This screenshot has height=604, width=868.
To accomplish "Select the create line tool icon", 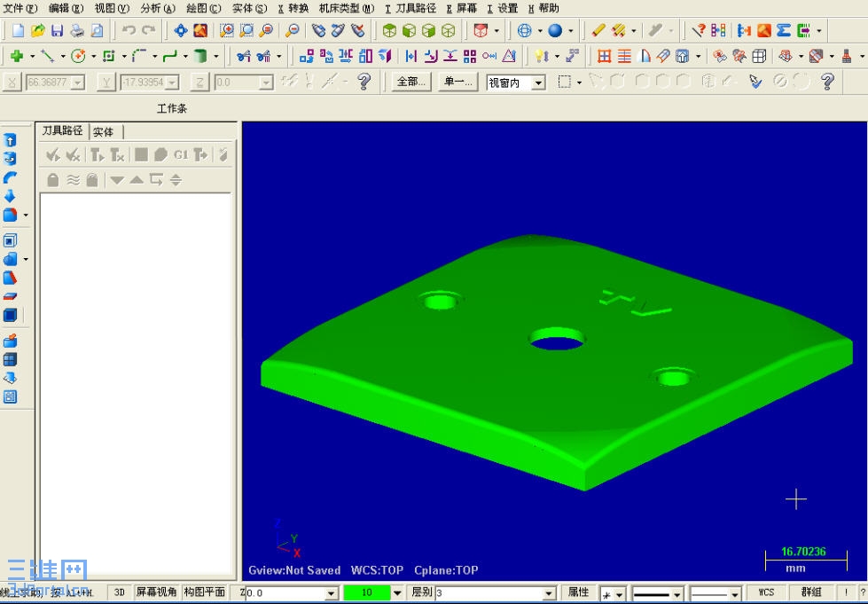I will (48, 56).
